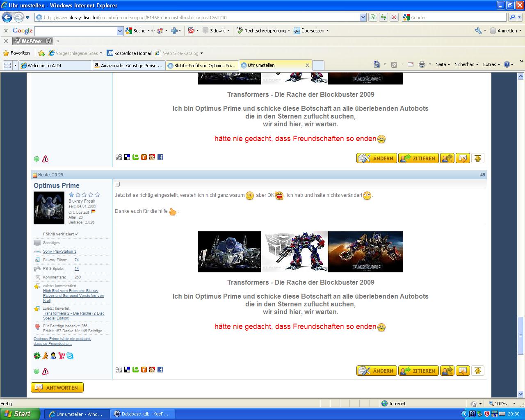The height and width of the screenshot is (420, 525).
Task: Click ZITIEREN button in post #9
Action: click(x=418, y=371)
